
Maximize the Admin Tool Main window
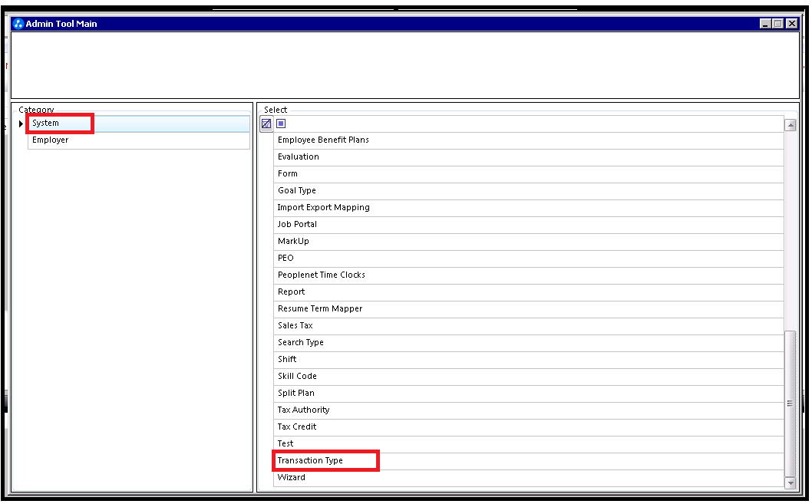778,24
